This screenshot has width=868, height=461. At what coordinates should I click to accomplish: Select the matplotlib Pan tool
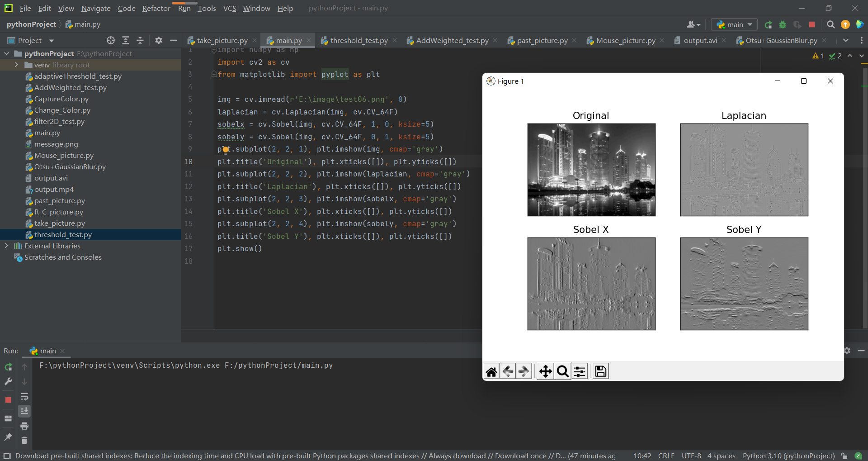[x=545, y=371]
